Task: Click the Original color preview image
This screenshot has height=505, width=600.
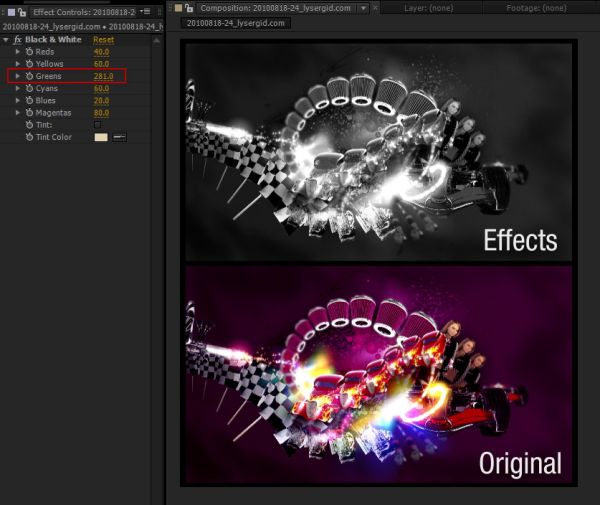Action: (x=379, y=375)
